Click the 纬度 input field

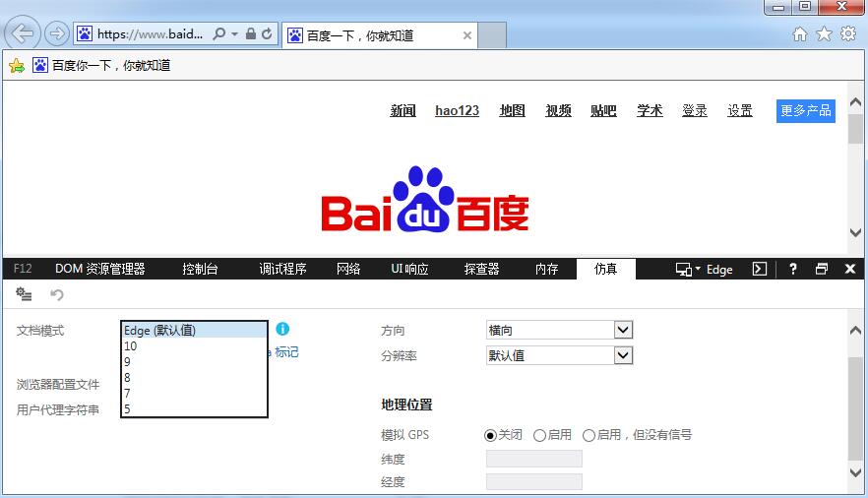534,459
